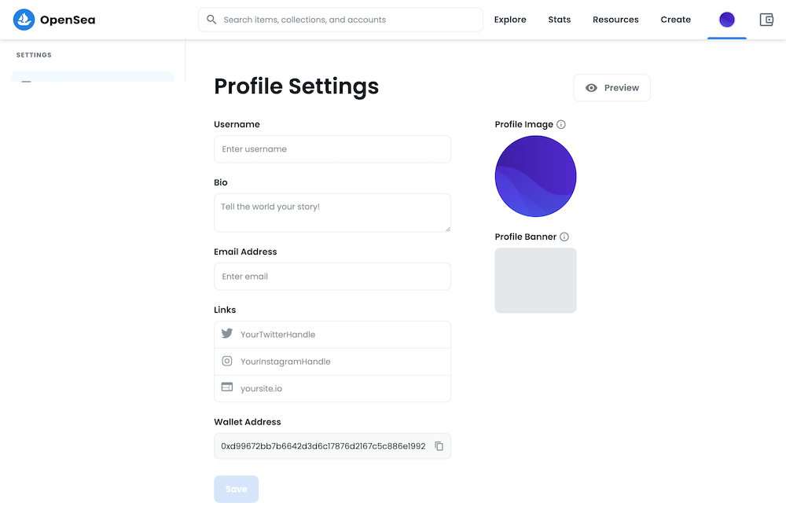Focus the Enter username field
This screenshot has height=532, width=786.
tap(332, 149)
